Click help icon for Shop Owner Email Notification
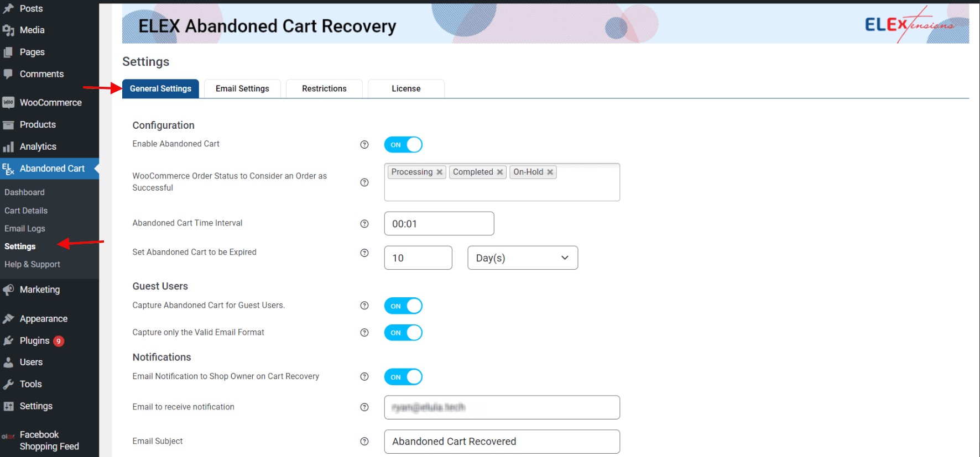The width and height of the screenshot is (980, 457). pyautogui.click(x=364, y=377)
